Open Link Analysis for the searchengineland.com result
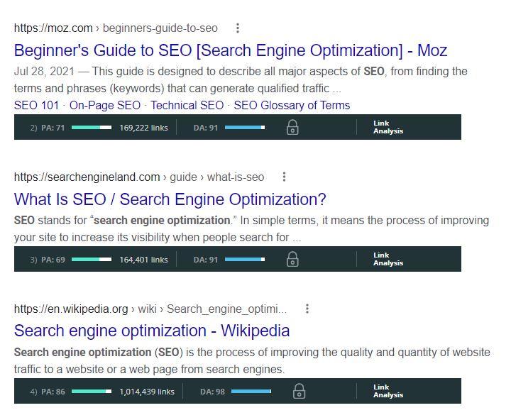Viewport: 511px width, 420px height. tap(388, 259)
